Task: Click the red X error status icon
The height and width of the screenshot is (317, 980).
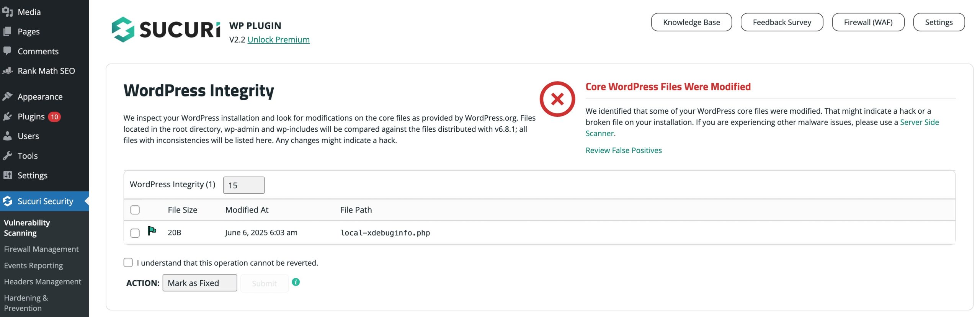Action: [557, 99]
